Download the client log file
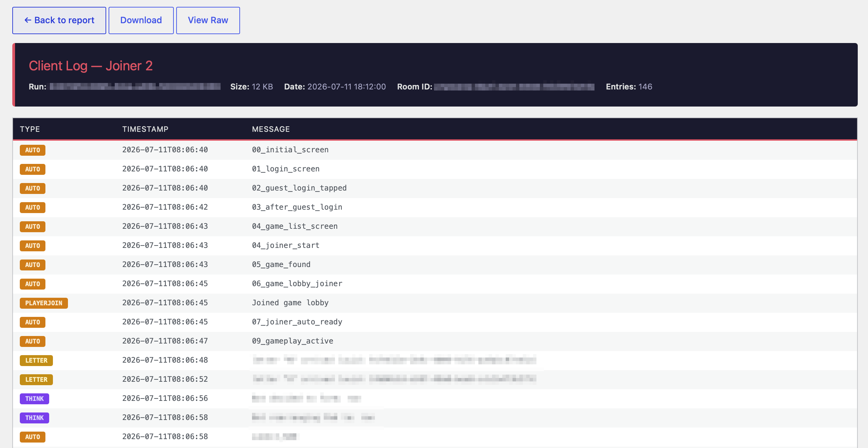The height and width of the screenshot is (448, 868). coord(141,20)
